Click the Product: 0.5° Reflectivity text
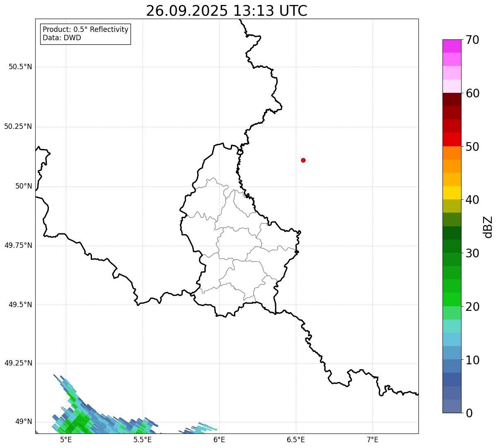Image resolution: width=498 pixels, height=448 pixels. tap(85, 30)
